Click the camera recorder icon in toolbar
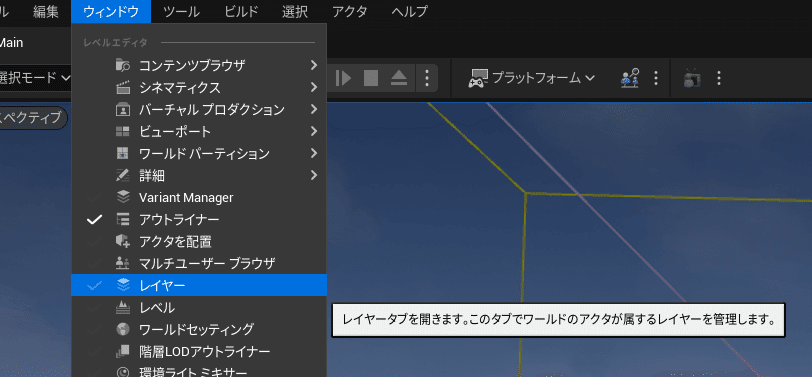 [692, 78]
